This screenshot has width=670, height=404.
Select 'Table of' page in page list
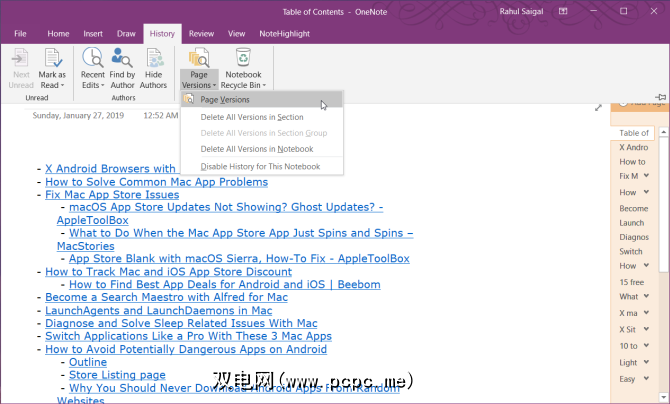(634, 132)
